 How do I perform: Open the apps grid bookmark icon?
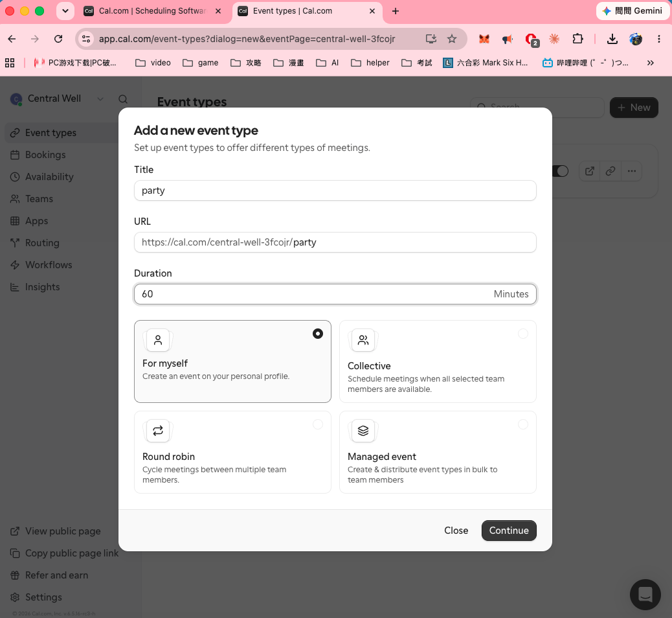pos(10,63)
